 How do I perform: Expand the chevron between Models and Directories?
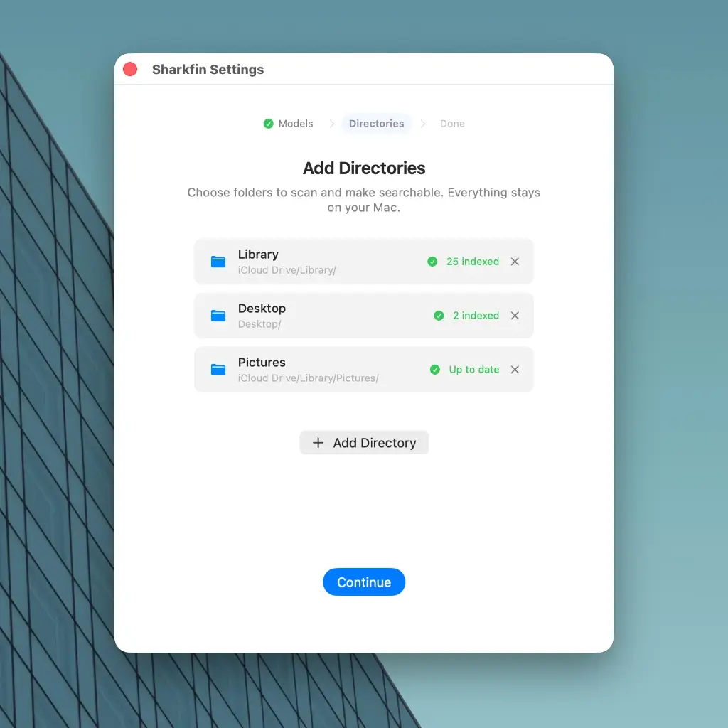click(331, 123)
